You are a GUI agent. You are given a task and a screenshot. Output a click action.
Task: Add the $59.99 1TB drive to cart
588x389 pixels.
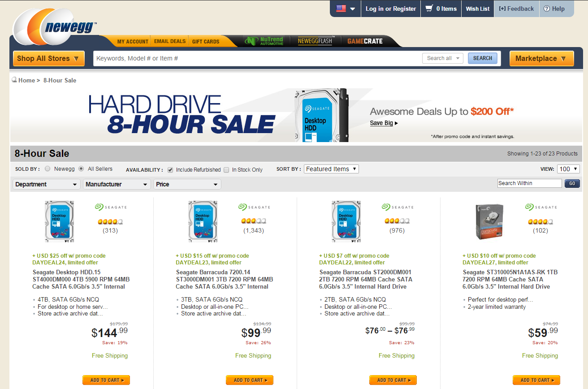(x=536, y=380)
